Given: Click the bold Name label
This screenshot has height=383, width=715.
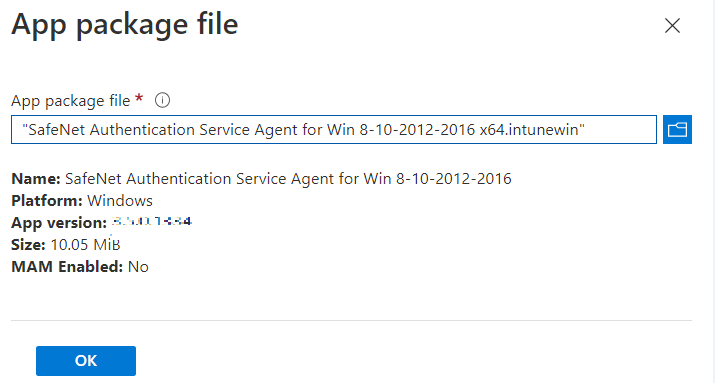Looking at the screenshot, I should 36,179.
